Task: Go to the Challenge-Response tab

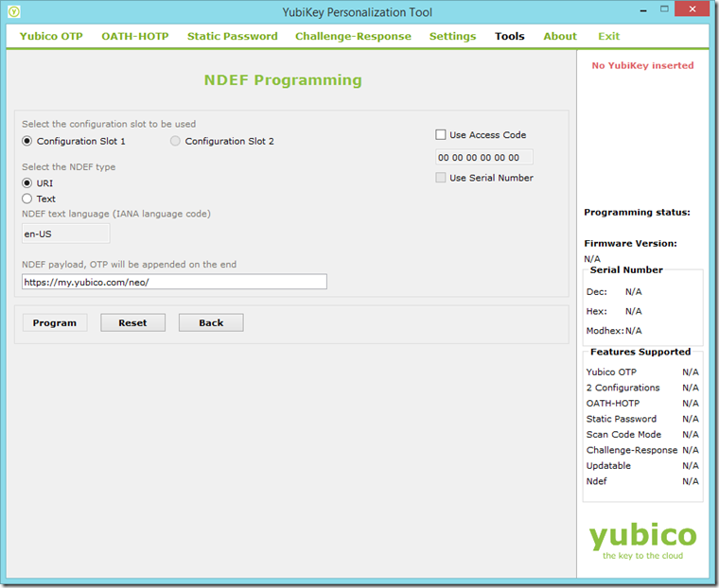Action: (x=353, y=36)
